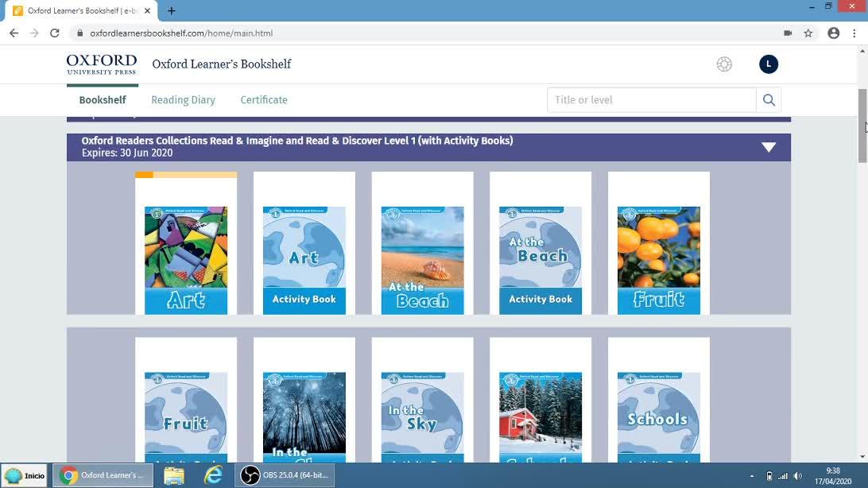Viewport: 868px width, 488px height.
Task: Switch to Bookshelf tab
Action: 103,100
